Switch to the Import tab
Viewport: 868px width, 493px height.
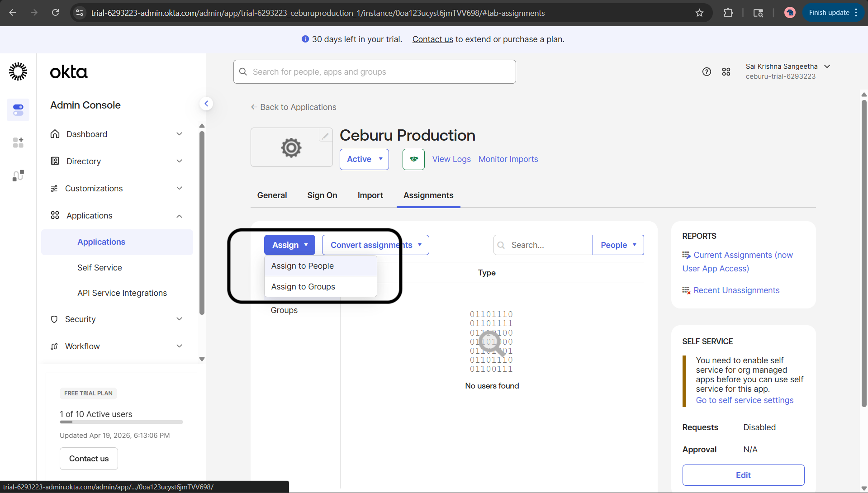370,195
